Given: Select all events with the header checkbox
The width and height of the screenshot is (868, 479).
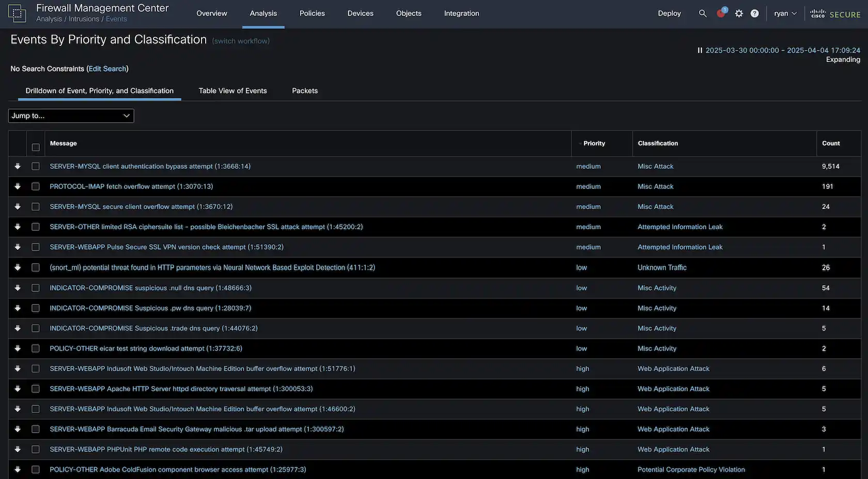Looking at the screenshot, I should (x=35, y=147).
